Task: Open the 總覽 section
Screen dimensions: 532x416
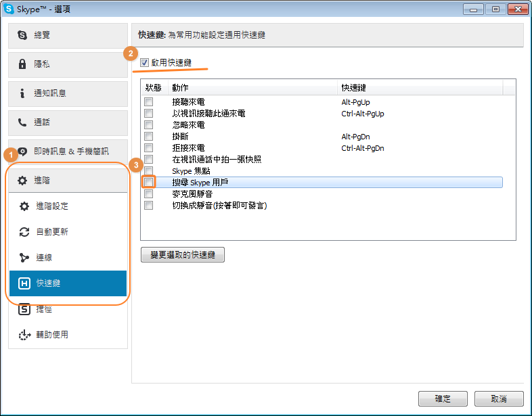Action: [68, 35]
